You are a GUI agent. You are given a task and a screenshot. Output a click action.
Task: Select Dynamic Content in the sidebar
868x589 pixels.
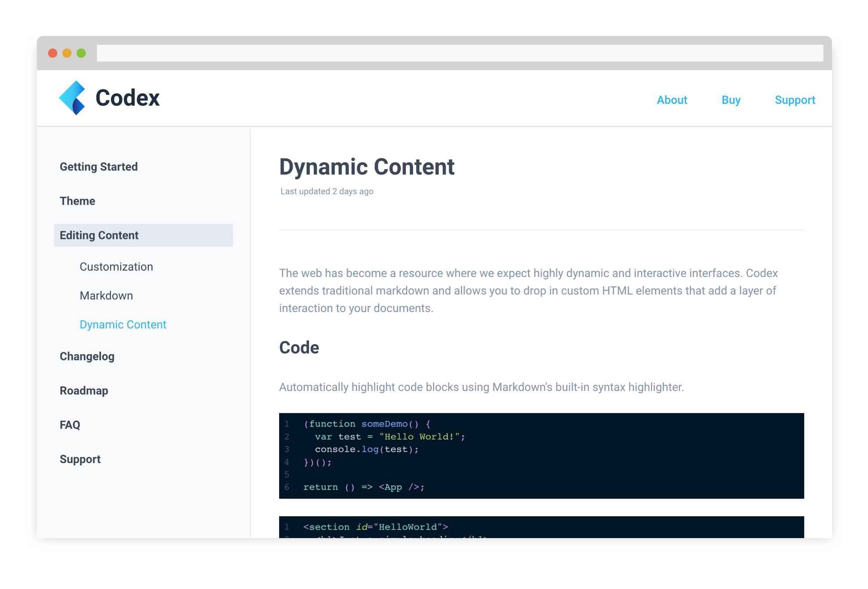(123, 324)
